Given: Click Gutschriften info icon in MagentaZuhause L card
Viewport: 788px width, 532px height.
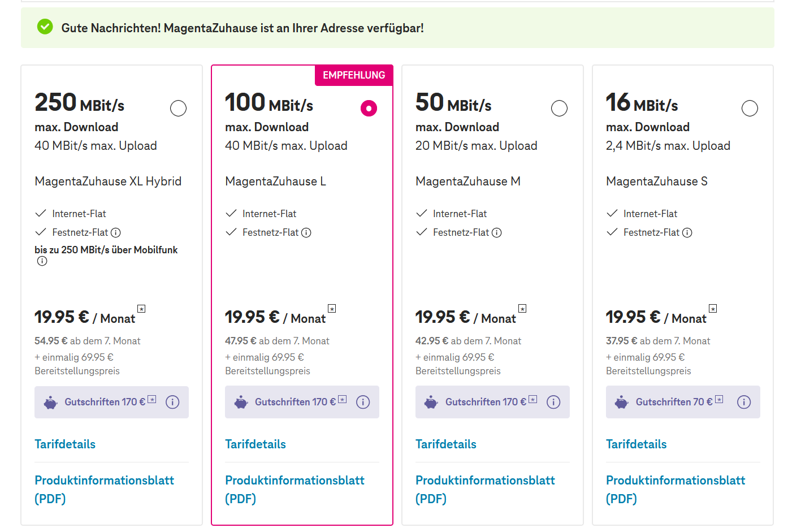Looking at the screenshot, I should pyautogui.click(x=363, y=402).
